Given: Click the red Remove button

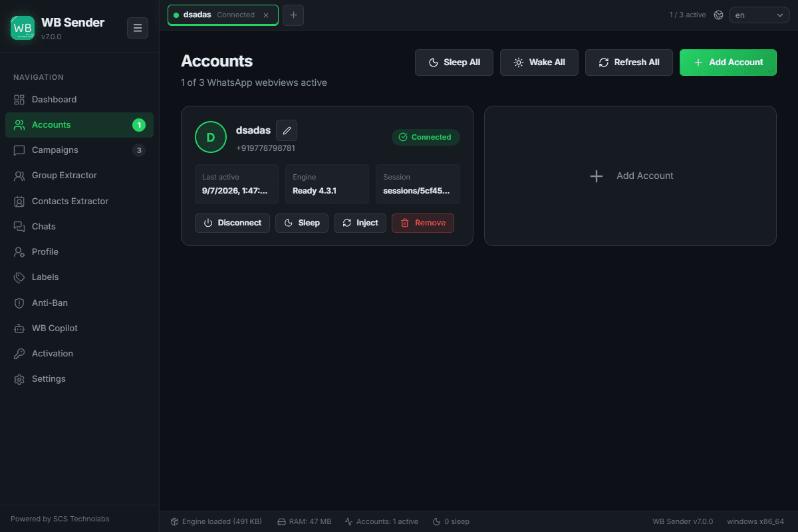Looking at the screenshot, I should pyautogui.click(x=423, y=223).
